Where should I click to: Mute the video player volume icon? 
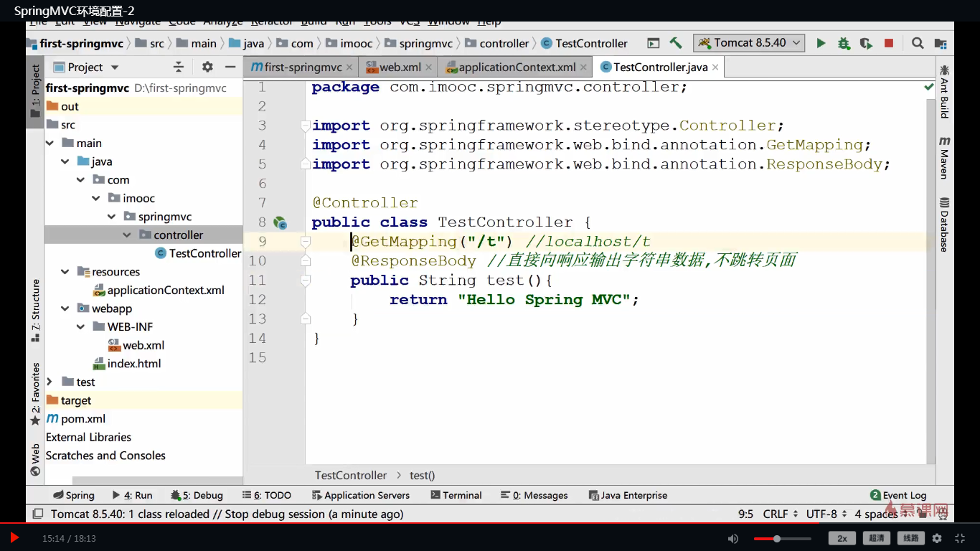pyautogui.click(x=732, y=538)
